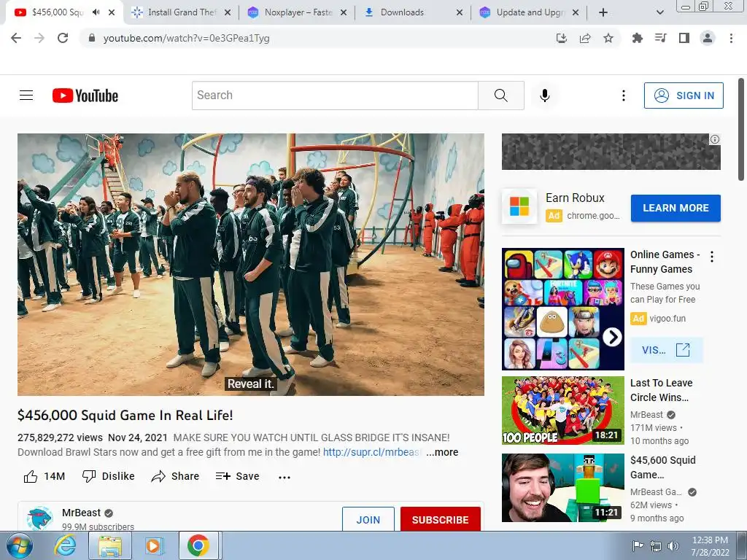747x560 pixels.
Task: Open YouTube settings three-dot menu
Action: click(x=623, y=96)
